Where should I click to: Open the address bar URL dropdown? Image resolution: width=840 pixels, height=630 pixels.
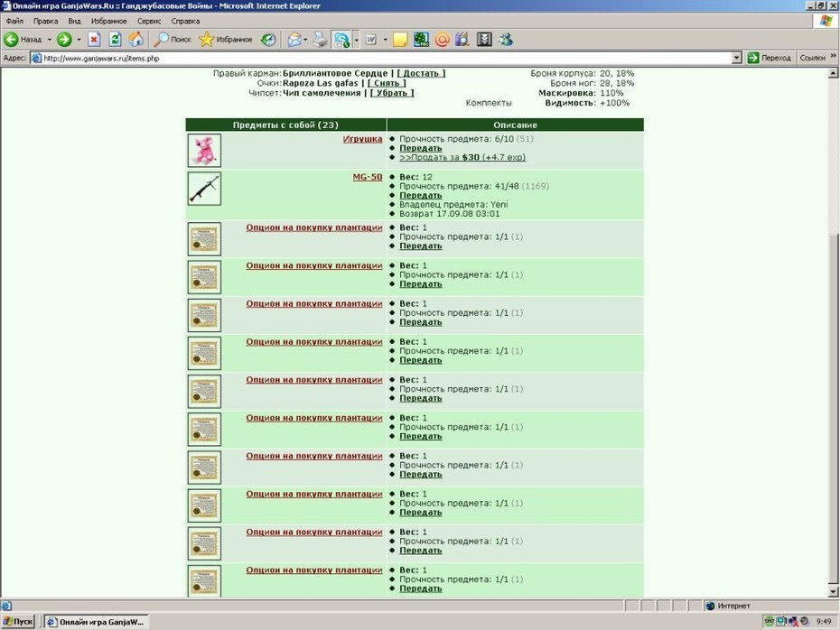tap(737, 58)
